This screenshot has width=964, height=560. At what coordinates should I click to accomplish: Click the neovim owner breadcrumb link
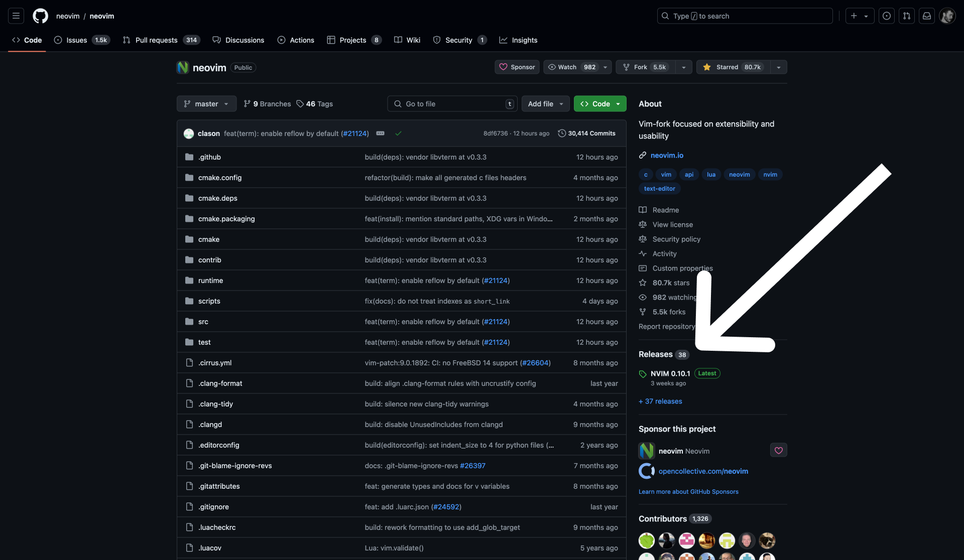click(x=68, y=16)
